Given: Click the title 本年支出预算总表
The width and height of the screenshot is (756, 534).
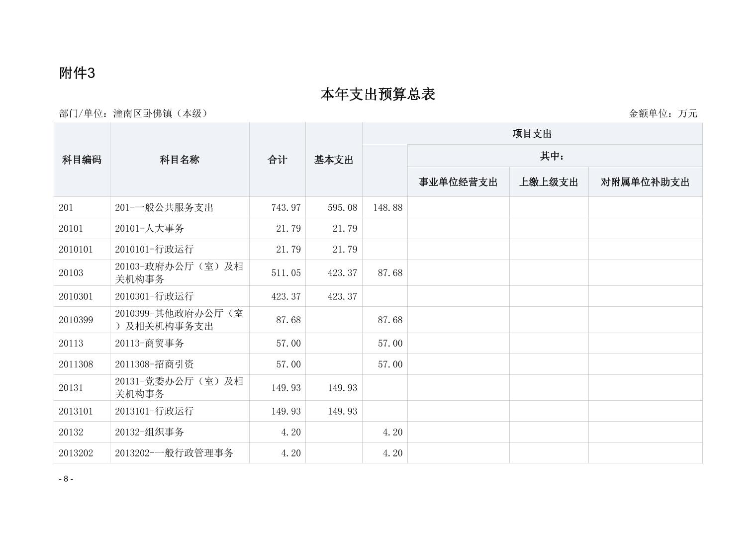Looking at the screenshot, I should 378,94.
